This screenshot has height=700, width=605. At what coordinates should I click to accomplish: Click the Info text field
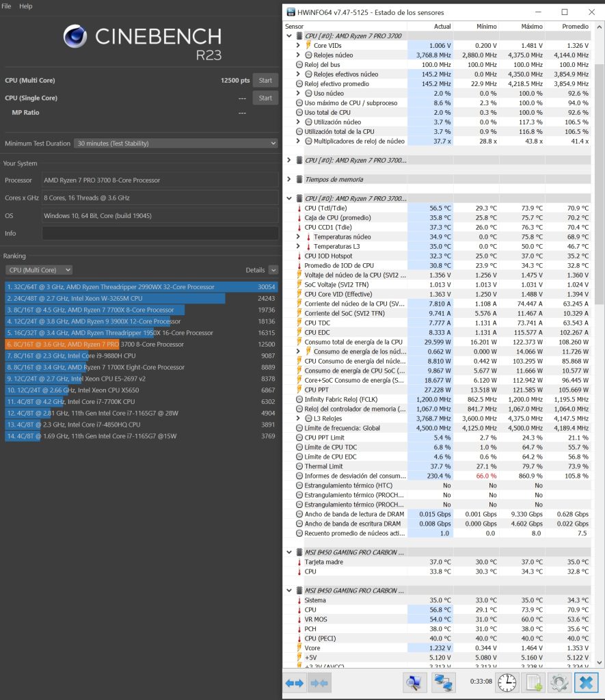point(160,234)
